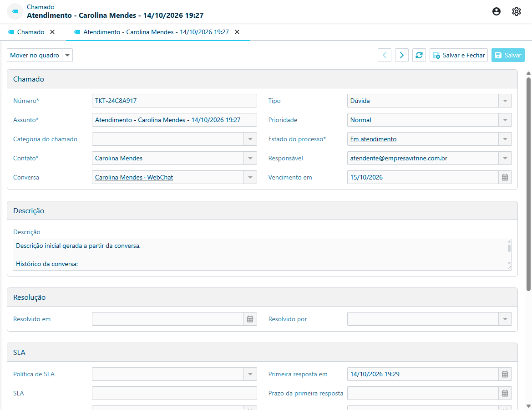
Task: Click the Salvar button
Action: (x=508, y=55)
